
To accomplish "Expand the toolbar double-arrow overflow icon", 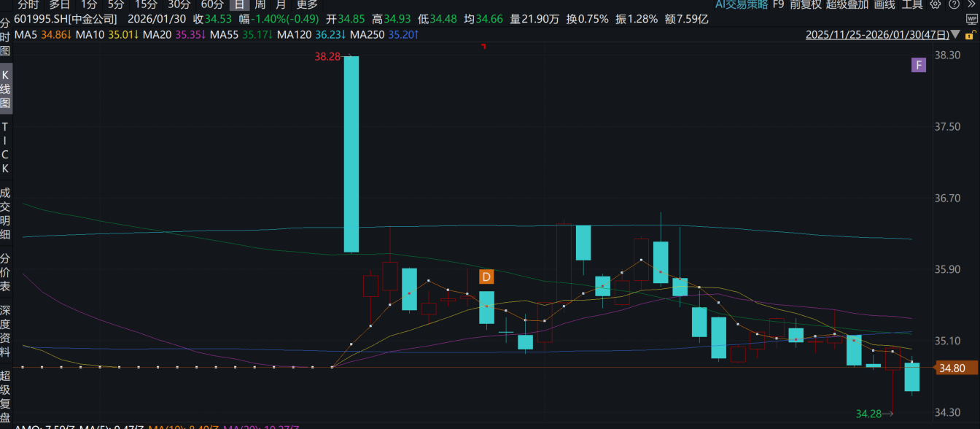I will [971, 4].
